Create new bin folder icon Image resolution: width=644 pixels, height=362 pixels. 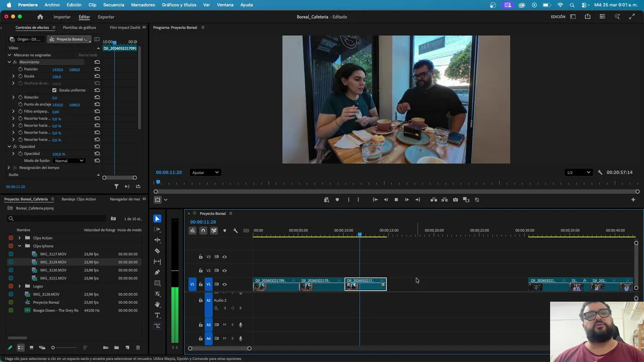click(116, 347)
